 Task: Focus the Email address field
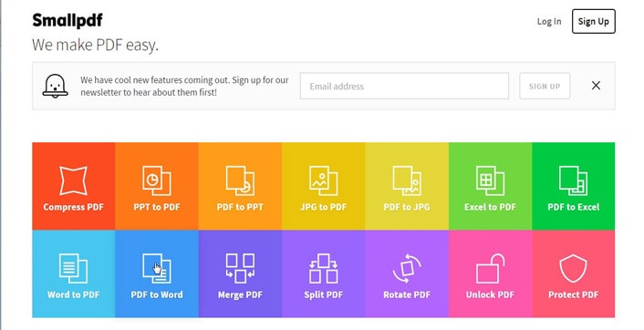(x=404, y=87)
